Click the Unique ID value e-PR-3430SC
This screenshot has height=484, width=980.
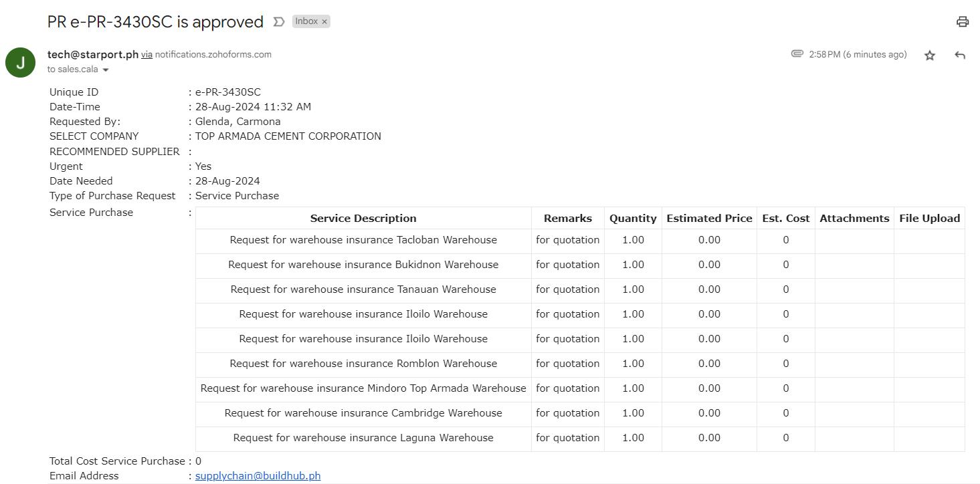(x=227, y=92)
